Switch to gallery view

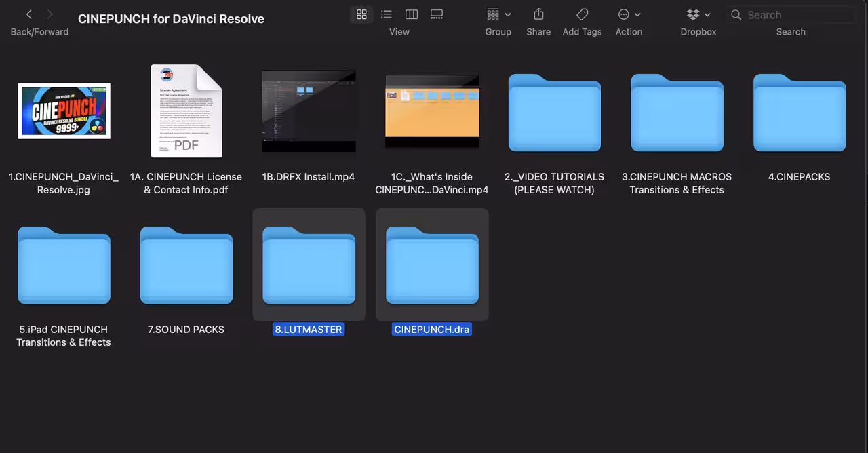point(437,14)
